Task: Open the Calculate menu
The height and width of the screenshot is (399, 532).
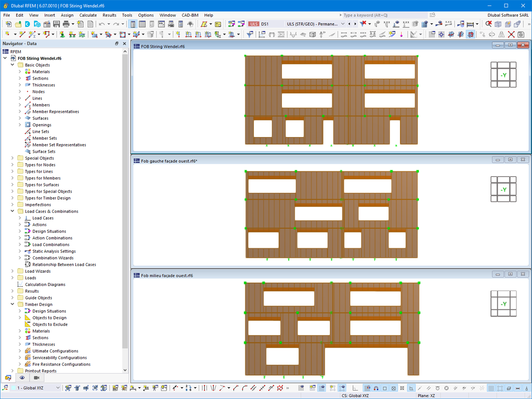Action: pyautogui.click(x=88, y=15)
